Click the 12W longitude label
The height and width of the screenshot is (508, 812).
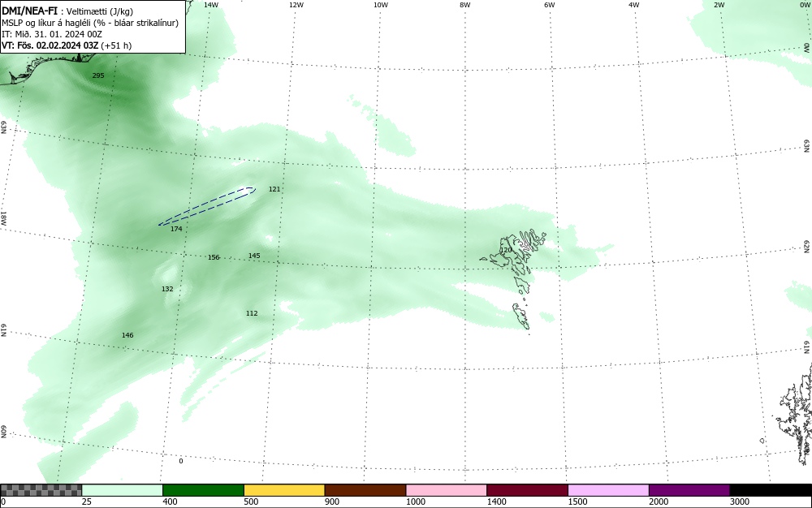(x=296, y=5)
